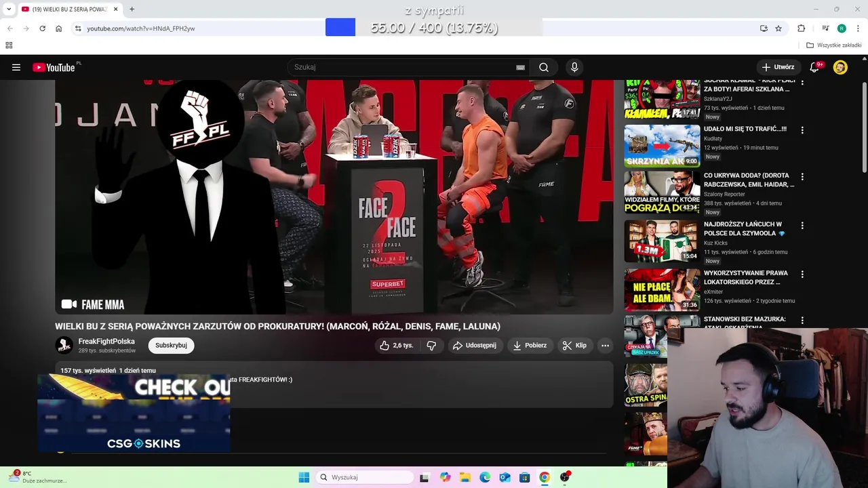Open Chrome profile R avatar
This screenshot has width=868, height=488.
(x=842, y=28)
